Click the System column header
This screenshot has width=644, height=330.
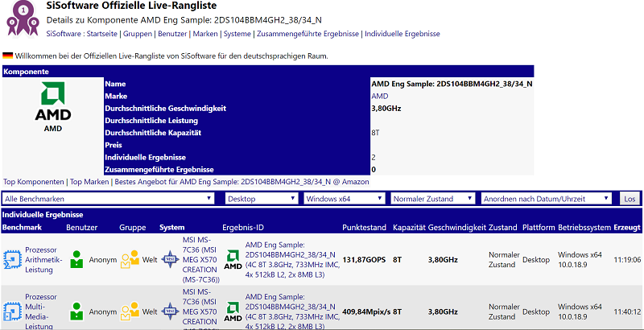click(x=172, y=228)
